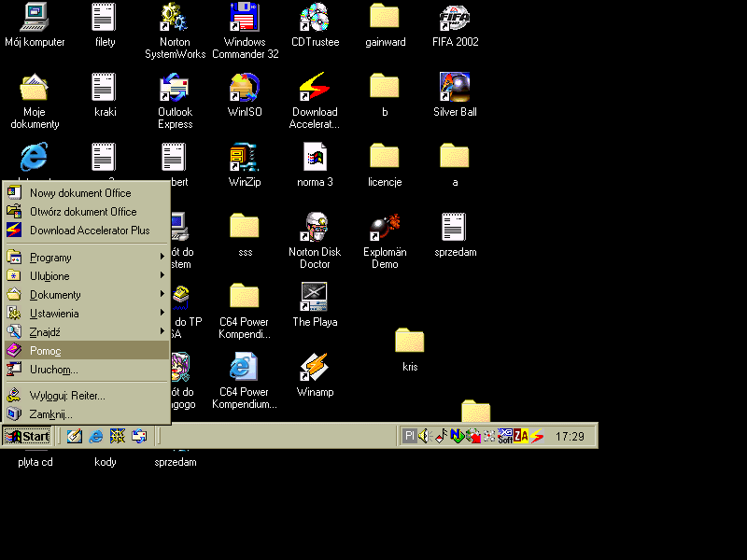Open the Winamp desktop icon
Image resolution: width=747 pixels, height=560 pixels.
coord(315,367)
